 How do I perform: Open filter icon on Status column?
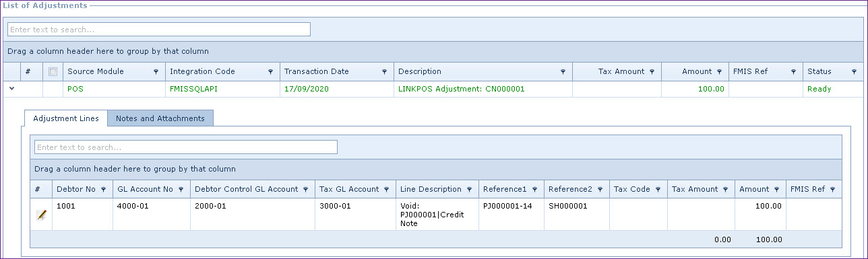point(854,72)
